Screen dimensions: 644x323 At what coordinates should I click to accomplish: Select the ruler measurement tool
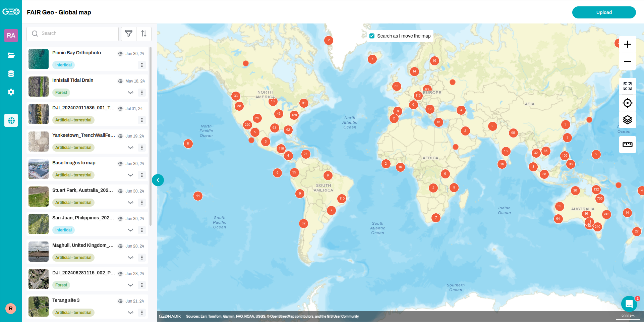(627, 145)
